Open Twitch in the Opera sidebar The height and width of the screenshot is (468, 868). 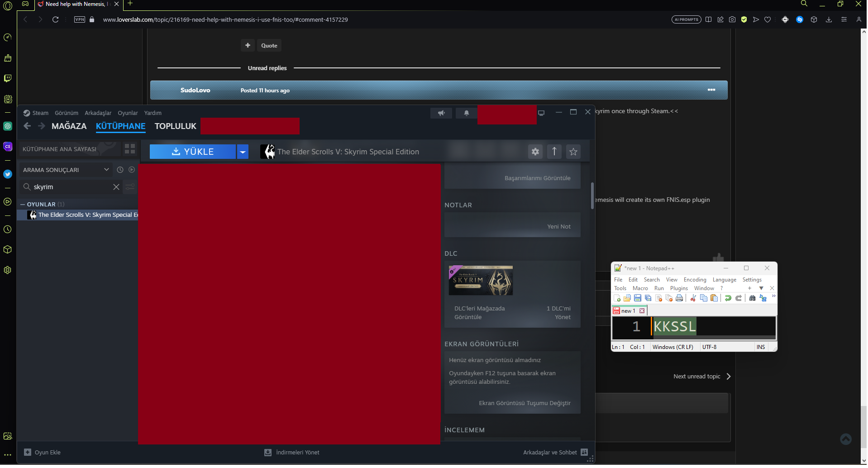[8, 79]
